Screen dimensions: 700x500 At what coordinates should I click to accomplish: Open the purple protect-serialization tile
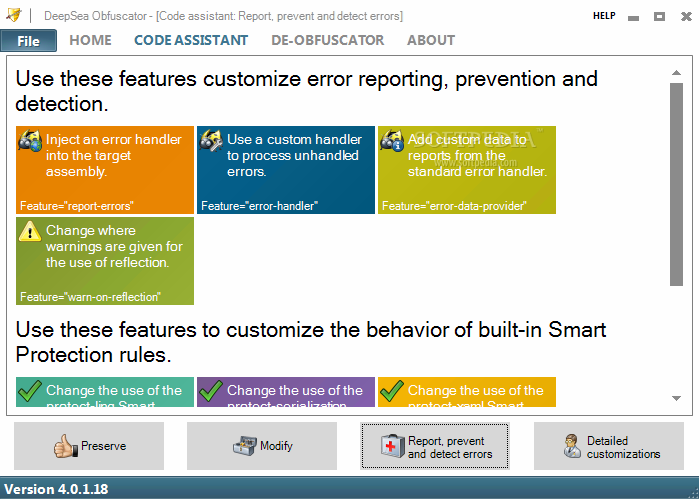pos(286,392)
